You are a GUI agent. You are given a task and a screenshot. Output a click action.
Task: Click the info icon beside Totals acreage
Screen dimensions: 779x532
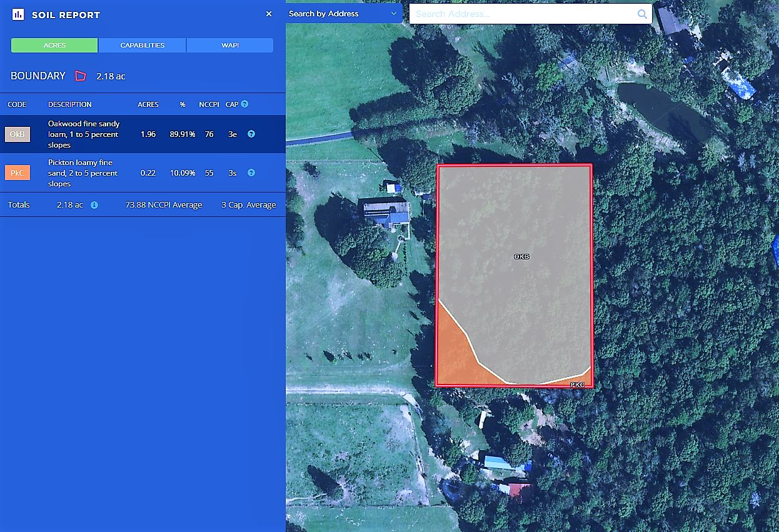point(94,204)
